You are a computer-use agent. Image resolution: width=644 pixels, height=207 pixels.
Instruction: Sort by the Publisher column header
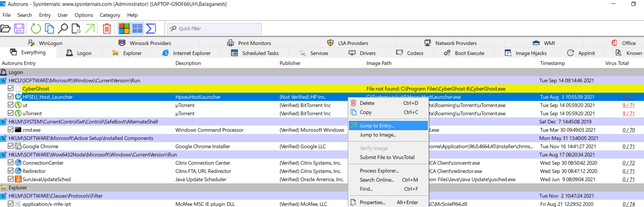[x=321, y=63]
